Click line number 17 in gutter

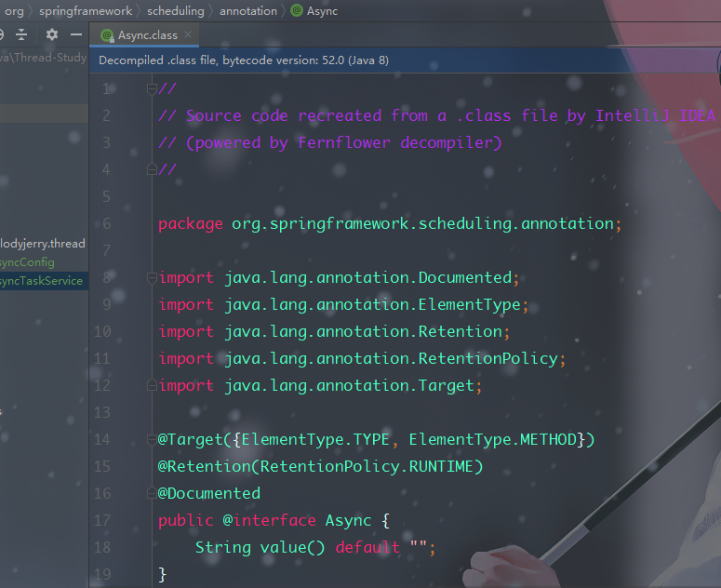click(x=102, y=520)
